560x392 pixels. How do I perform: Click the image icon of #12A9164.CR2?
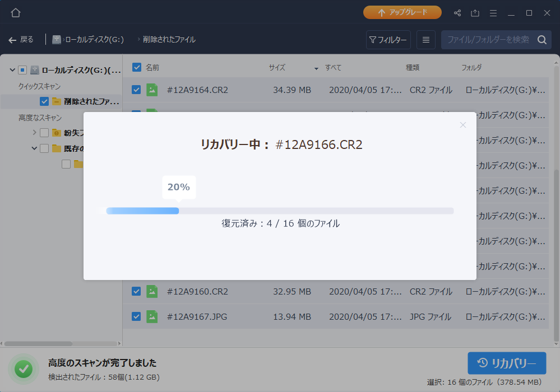tap(152, 90)
